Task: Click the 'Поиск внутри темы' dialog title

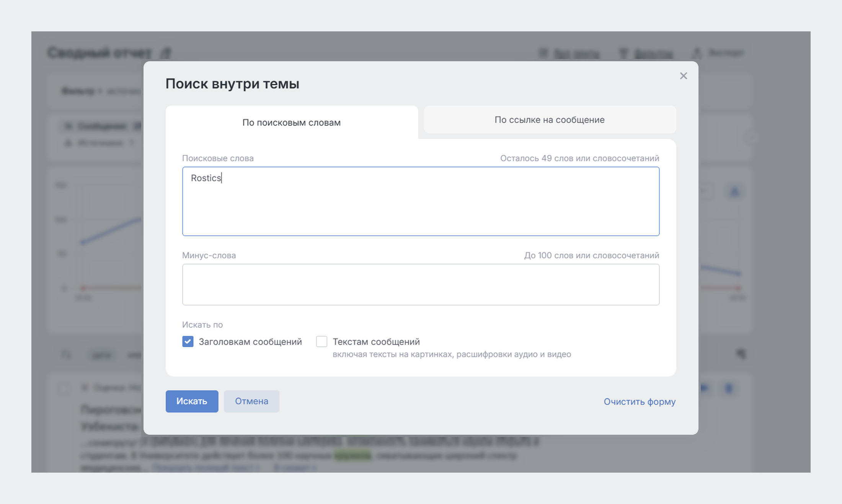Action: click(232, 83)
